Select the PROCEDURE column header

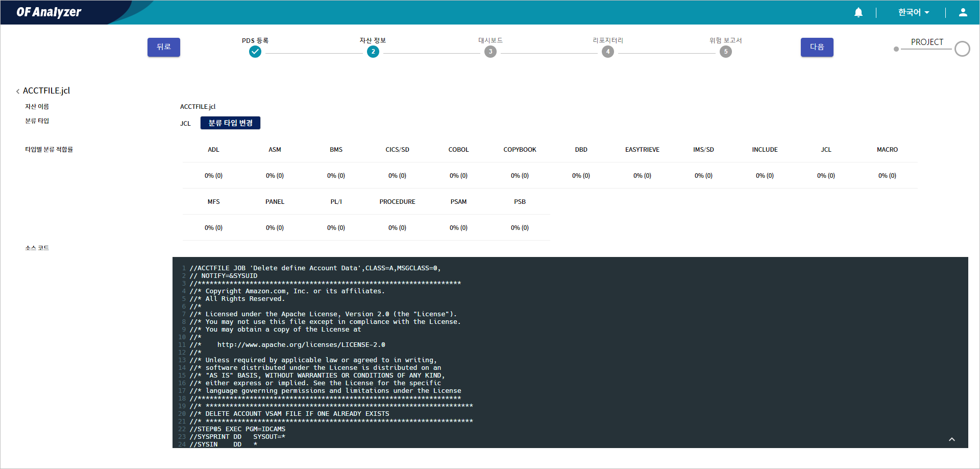[397, 202]
